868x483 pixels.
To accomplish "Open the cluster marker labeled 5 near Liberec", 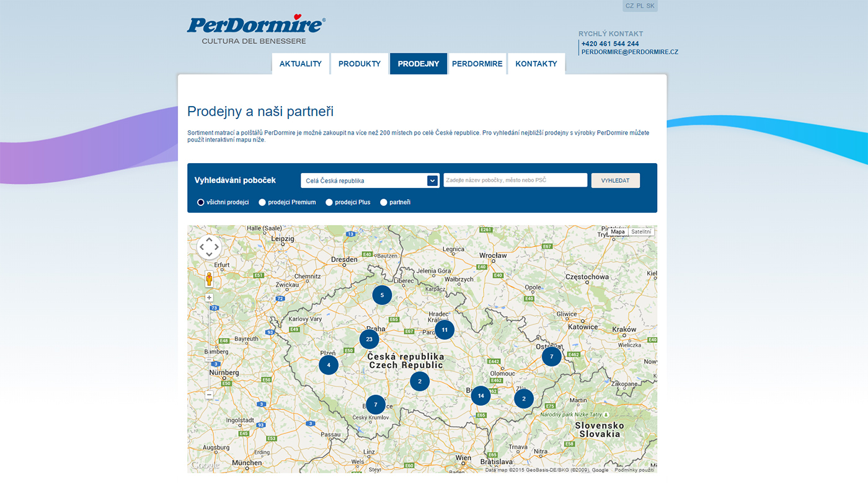I will tap(382, 295).
